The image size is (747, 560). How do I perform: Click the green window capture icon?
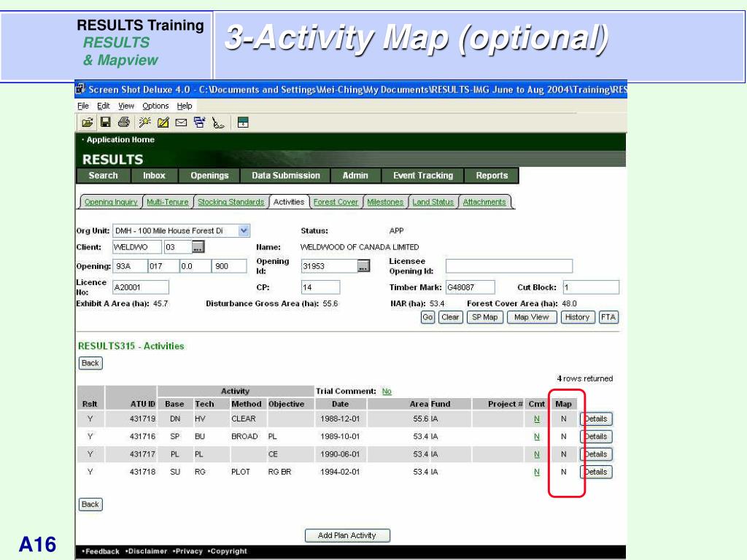tap(243, 122)
